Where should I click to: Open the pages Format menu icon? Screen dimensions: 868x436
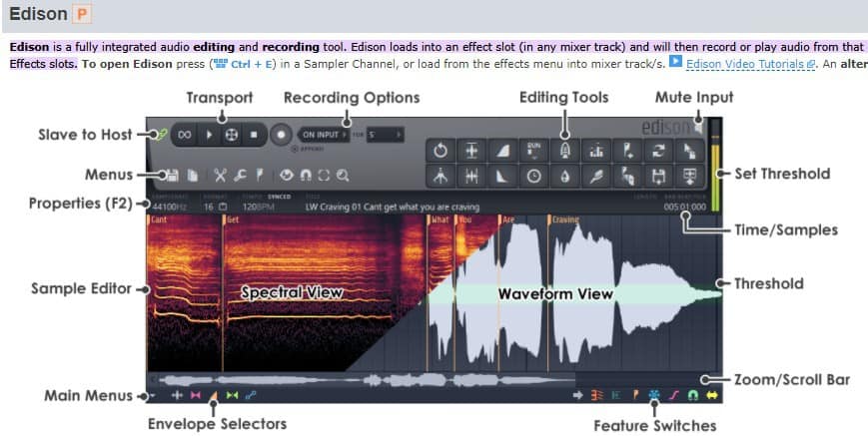[193, 176]
